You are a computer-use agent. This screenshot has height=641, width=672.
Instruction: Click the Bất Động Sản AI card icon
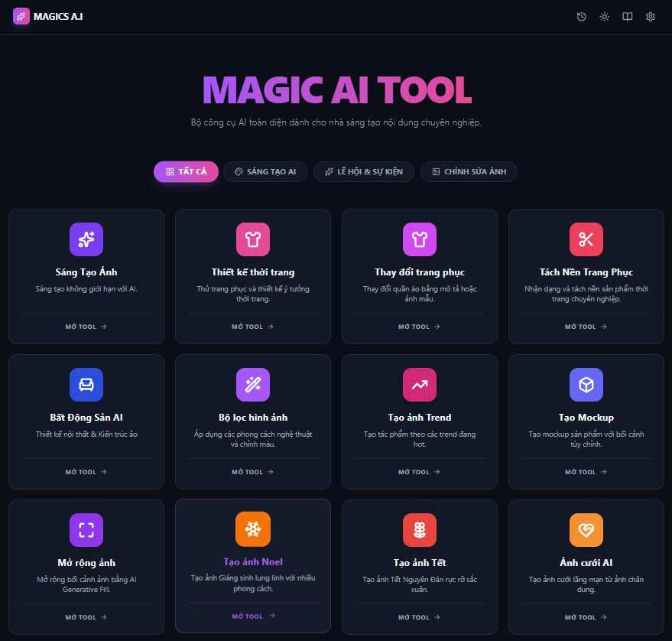pyautogui.click(x=86, y=385)
